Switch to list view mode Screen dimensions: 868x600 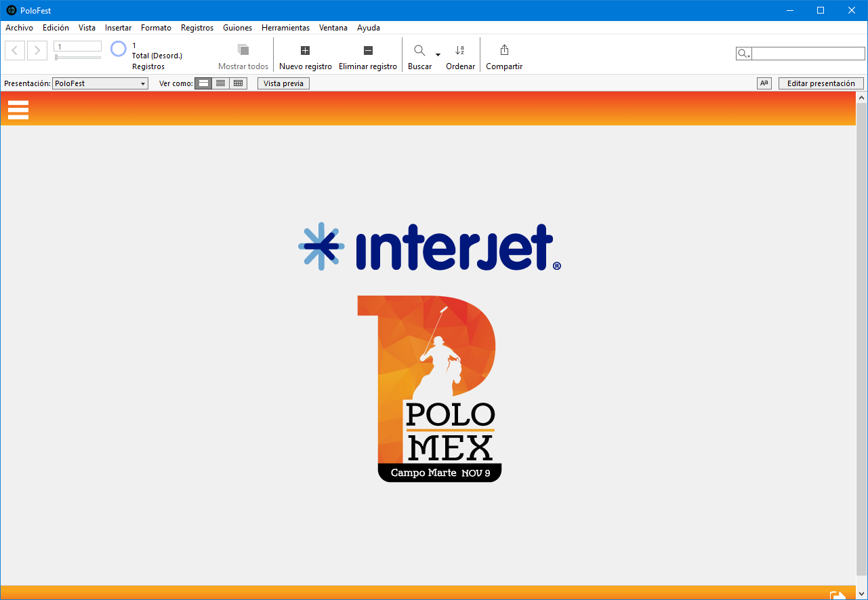(221, 83)
